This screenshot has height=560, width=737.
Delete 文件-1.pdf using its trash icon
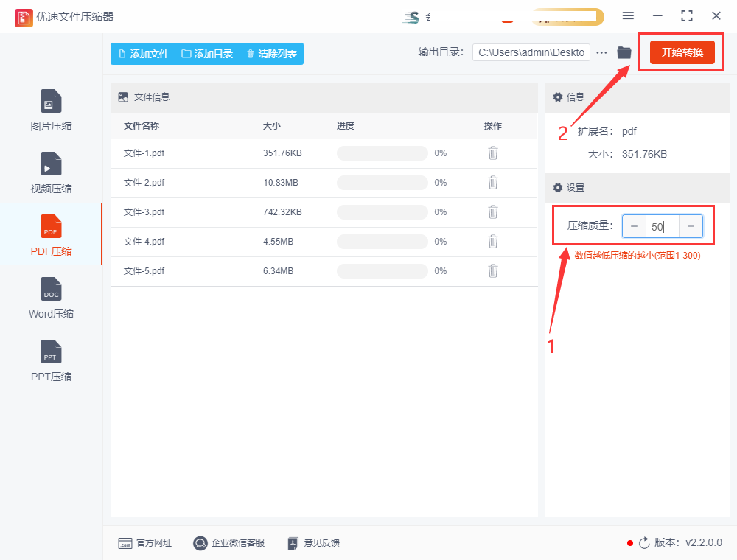point(492,153)
